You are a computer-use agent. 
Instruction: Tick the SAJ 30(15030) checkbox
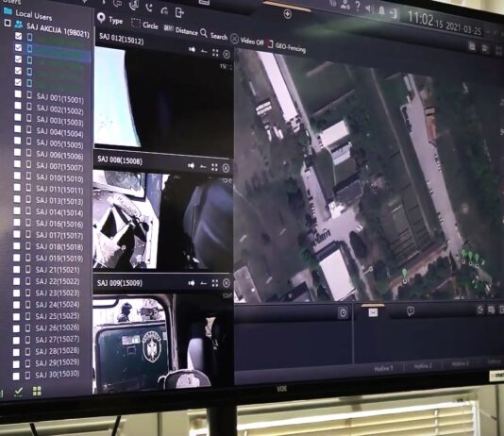click(x=16, y=377)
